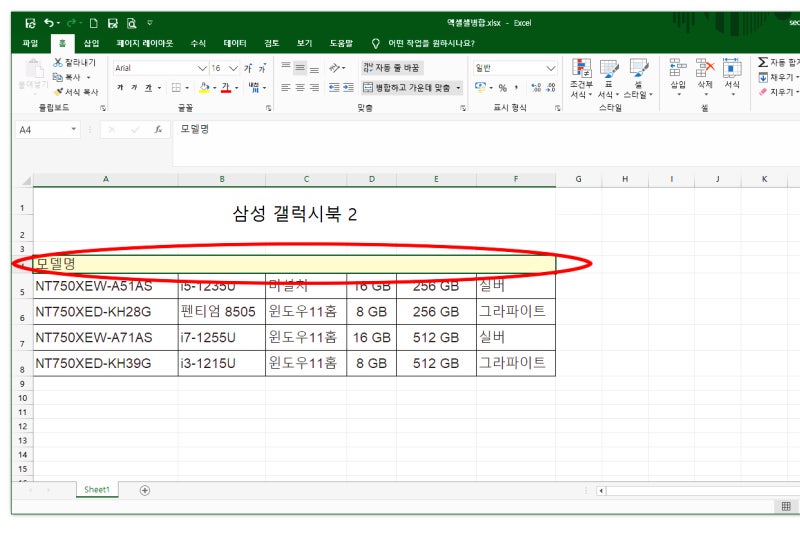Toggle Wrap Text (자동 줄 바꿈)
The height and width of the screenshot is (533, 800).
click(392, 68)
